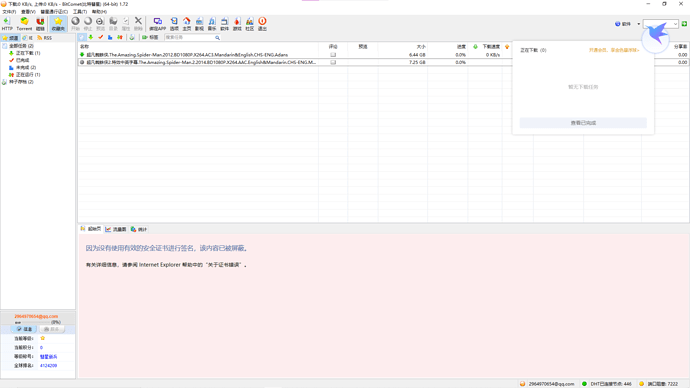Click the red exit power icon
Viewport: 690px width, 388px height.
262,24
